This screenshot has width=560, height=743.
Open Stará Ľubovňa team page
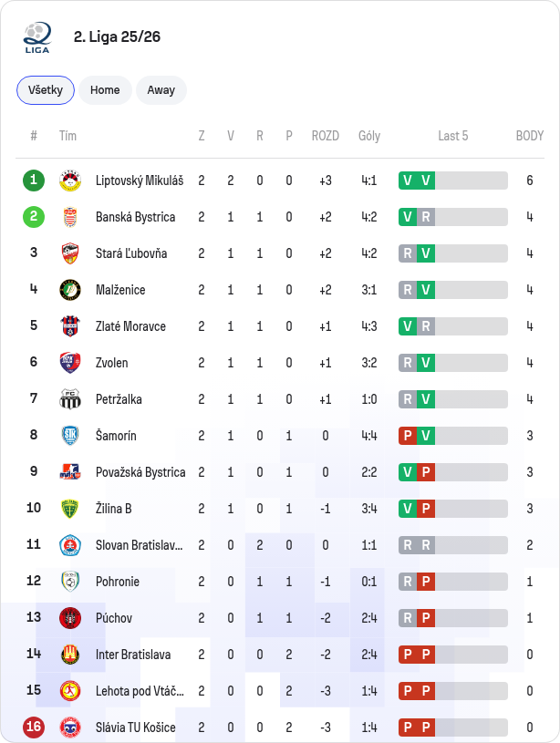[x=131, y=253]
